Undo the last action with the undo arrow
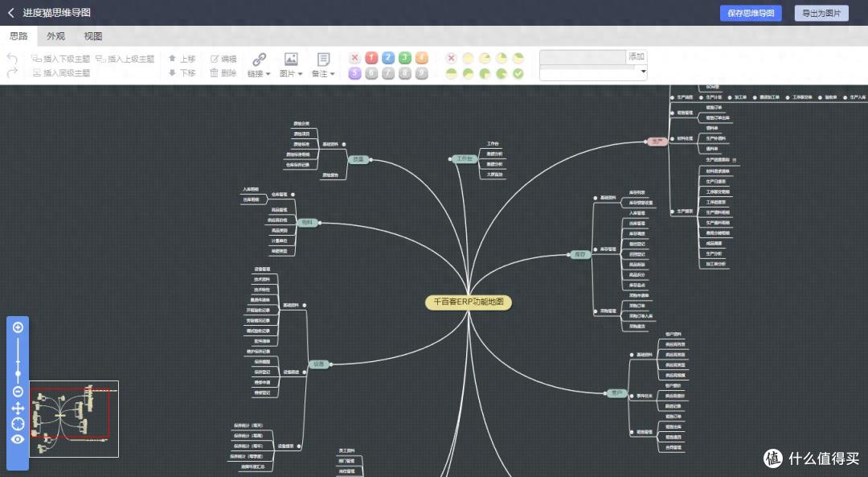868x477 pixels. pyautogui.click(x=12, y=58)
